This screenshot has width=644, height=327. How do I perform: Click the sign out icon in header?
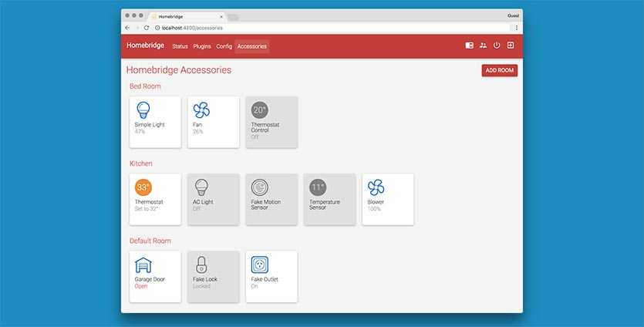(x=510, y=46)
